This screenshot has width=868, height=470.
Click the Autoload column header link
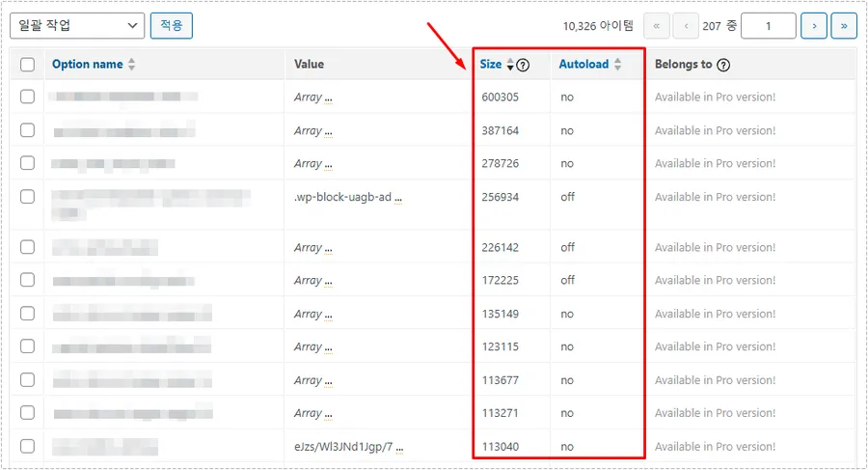pyautogui.click(x=583, y=65)
